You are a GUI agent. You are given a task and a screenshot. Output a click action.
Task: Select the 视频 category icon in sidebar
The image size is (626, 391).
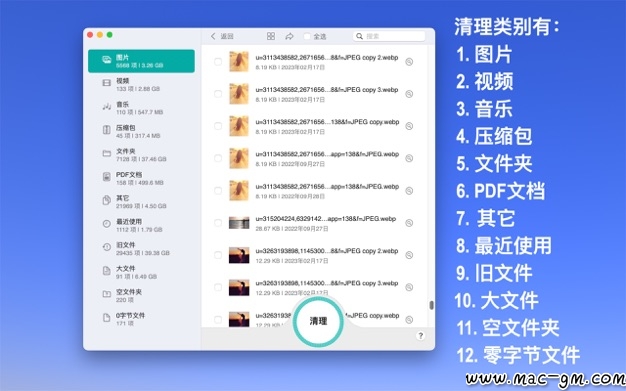click(106, 83)
